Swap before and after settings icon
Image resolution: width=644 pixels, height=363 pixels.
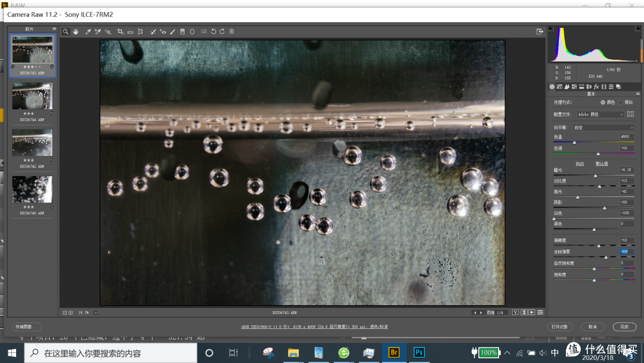[524, 312]
